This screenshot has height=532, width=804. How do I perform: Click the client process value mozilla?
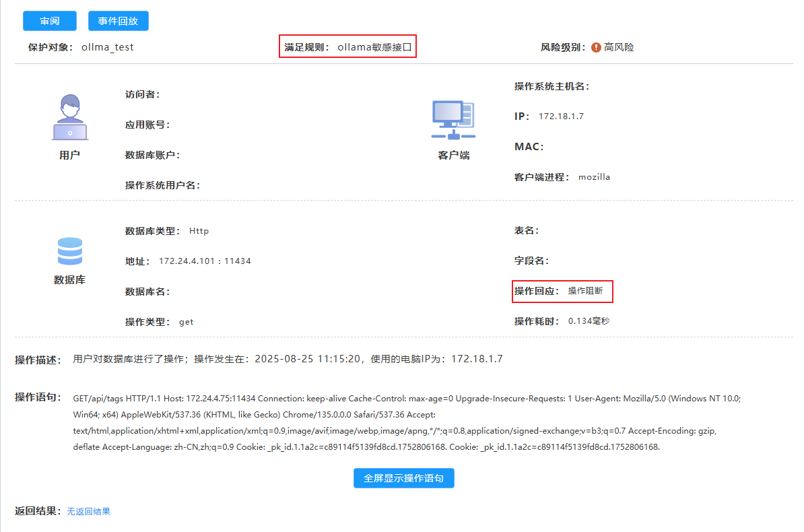click(594, 177)
